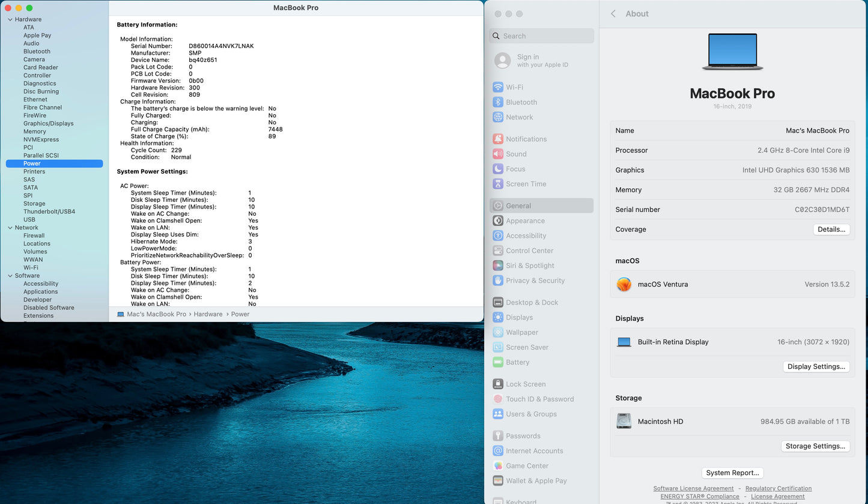Click the Network globe icon in settings

pyautogui.click(x=497, y=117)
